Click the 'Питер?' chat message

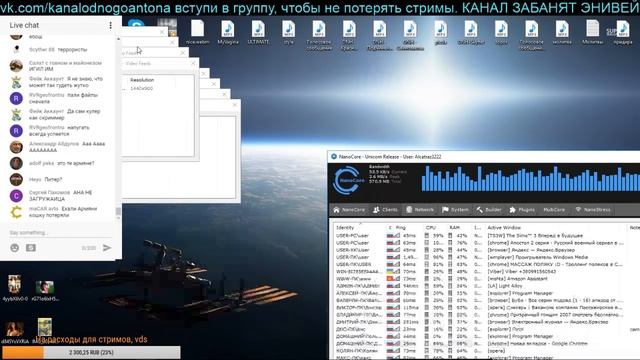[53, 179]
